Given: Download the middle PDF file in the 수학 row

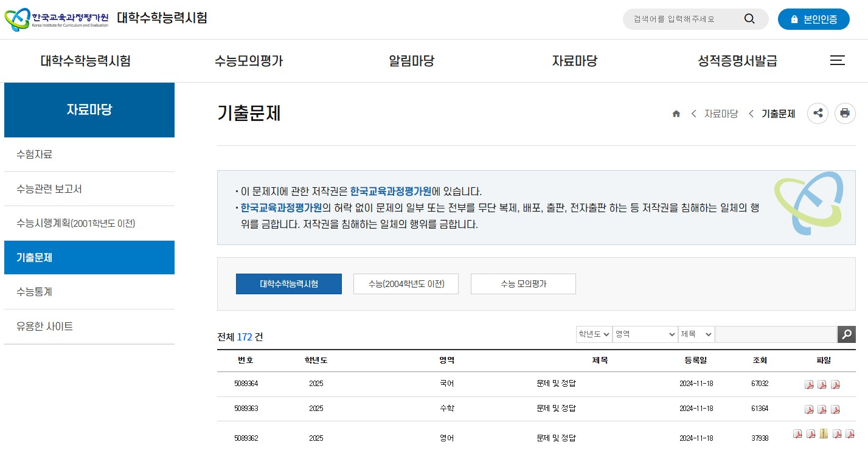Looking at the screenshot, I should [x=822, y=409].
